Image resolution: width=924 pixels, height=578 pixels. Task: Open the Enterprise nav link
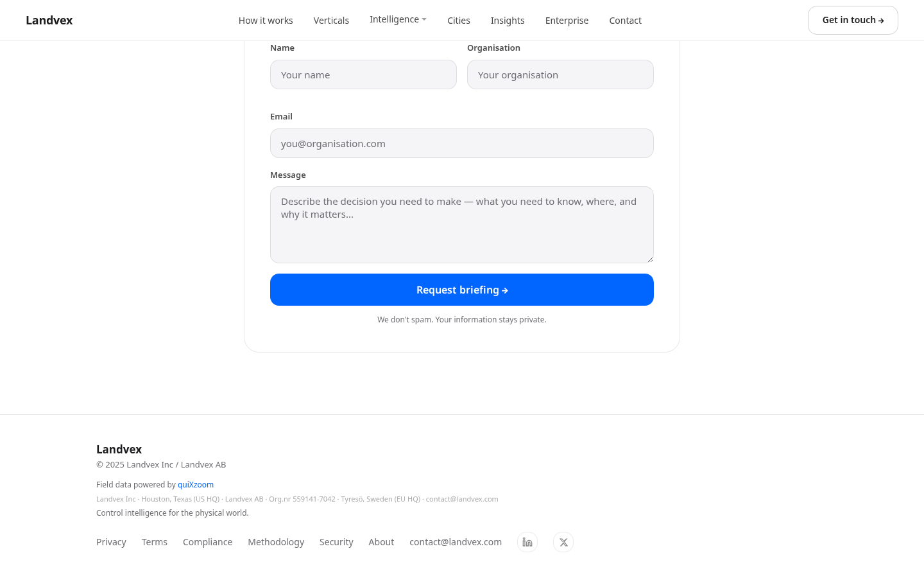(x=567, y=21)
